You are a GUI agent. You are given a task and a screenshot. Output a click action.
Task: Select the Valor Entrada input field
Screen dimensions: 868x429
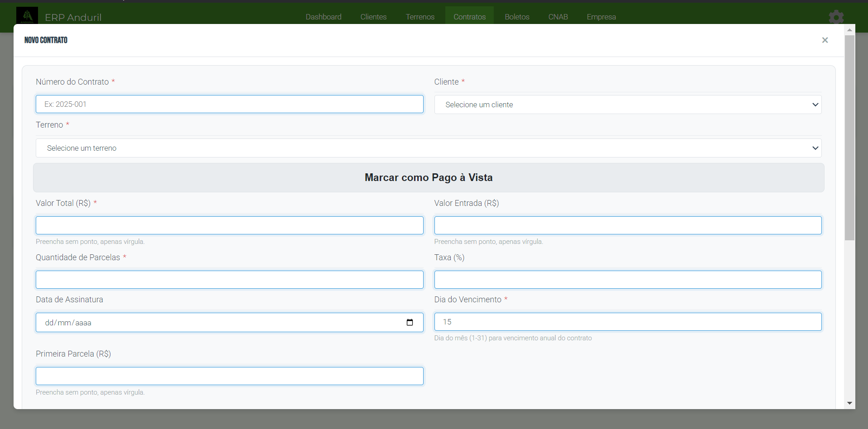(x=627, y=225)
